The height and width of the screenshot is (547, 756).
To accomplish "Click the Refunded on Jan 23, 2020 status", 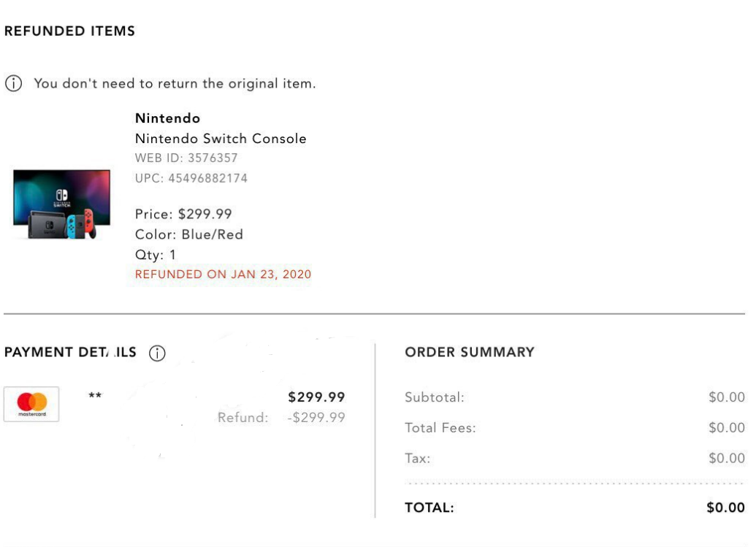I will coord(223,275).
